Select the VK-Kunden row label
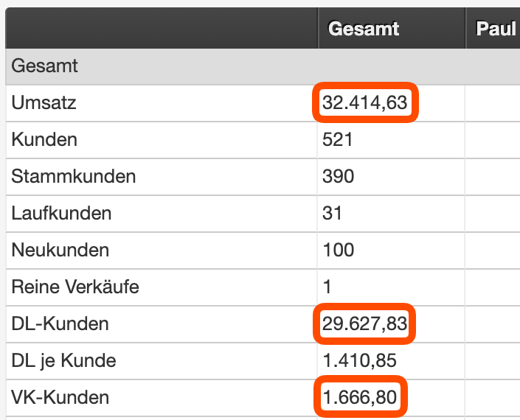 coord(60,397)
